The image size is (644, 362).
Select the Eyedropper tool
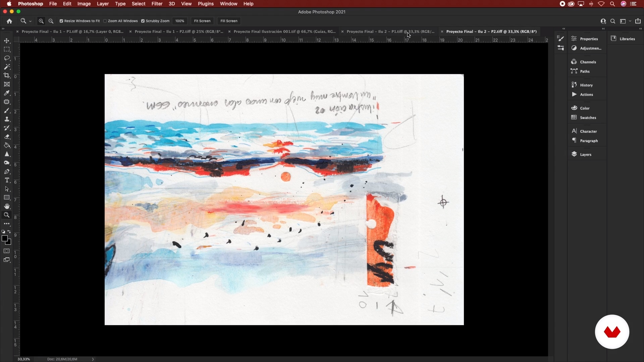tap(7, 93)
